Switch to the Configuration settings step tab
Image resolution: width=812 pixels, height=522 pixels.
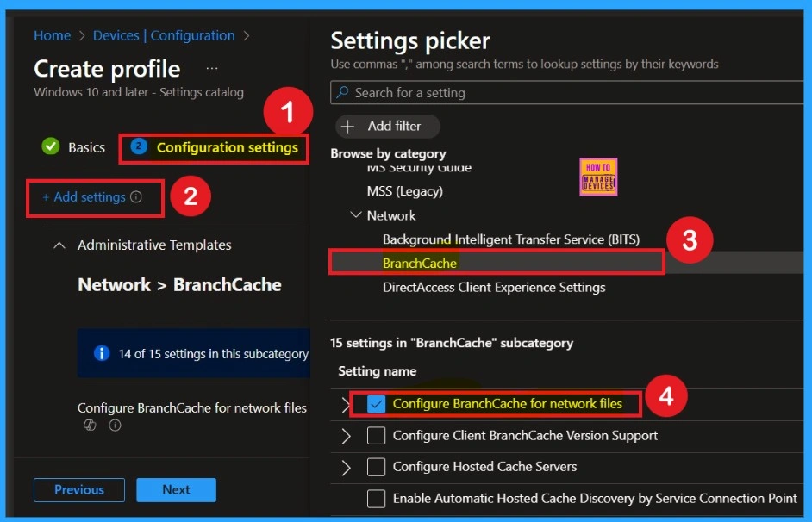tap(227, 147)
